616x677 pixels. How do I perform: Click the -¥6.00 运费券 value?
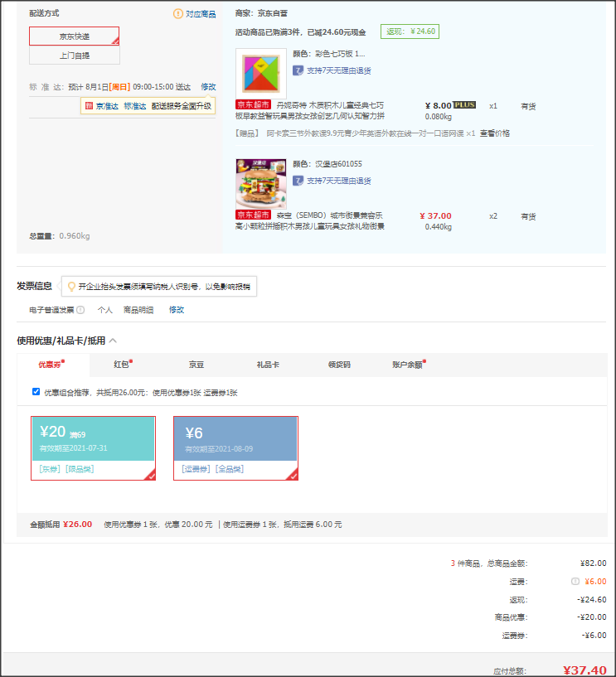point(594,635)
